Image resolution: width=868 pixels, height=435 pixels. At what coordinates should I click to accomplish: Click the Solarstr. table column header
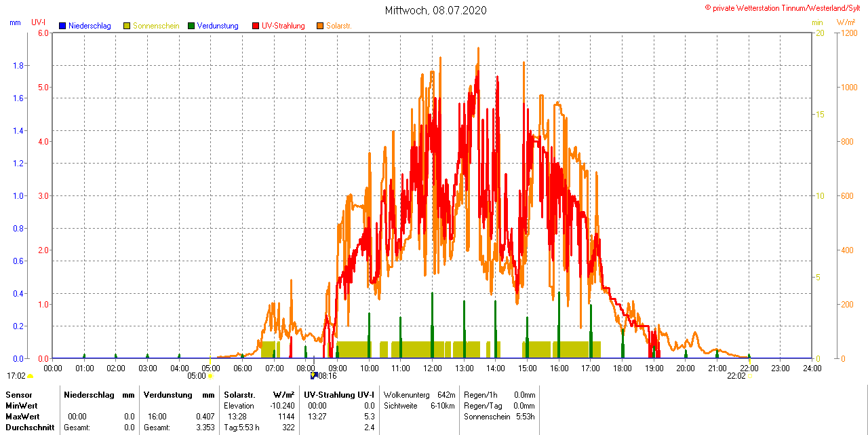click(x=239, y=394)
